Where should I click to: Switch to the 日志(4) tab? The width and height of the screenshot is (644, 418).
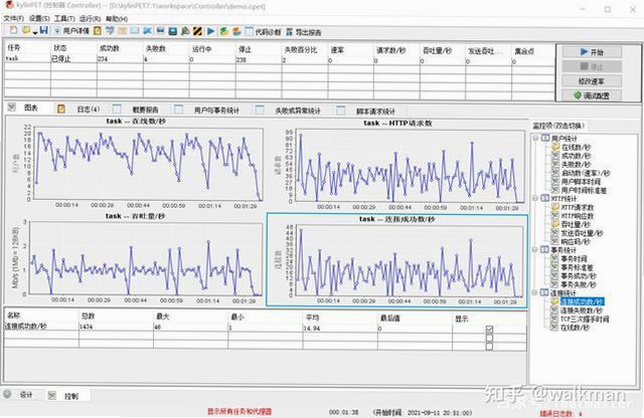[x=80, y=109]
